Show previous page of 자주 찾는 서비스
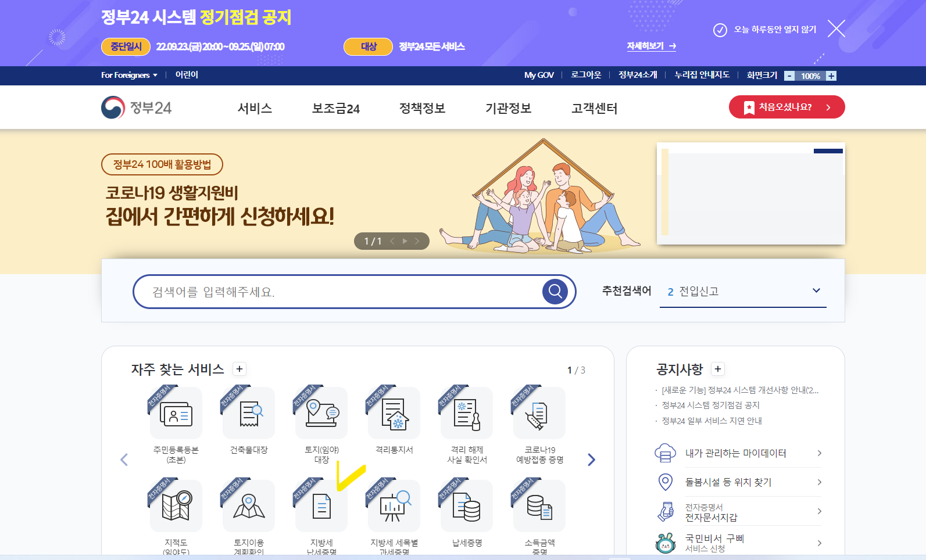 (x=124, y=460)
